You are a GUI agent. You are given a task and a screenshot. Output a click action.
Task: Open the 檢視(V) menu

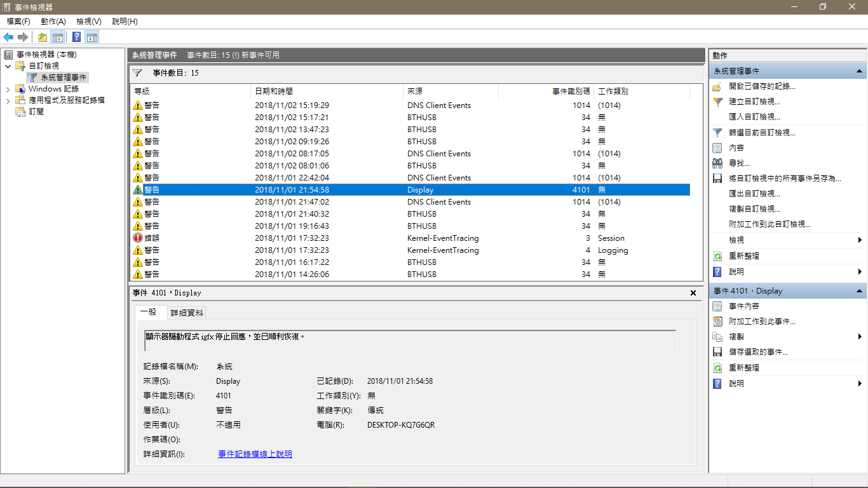(x=89, y=22)
